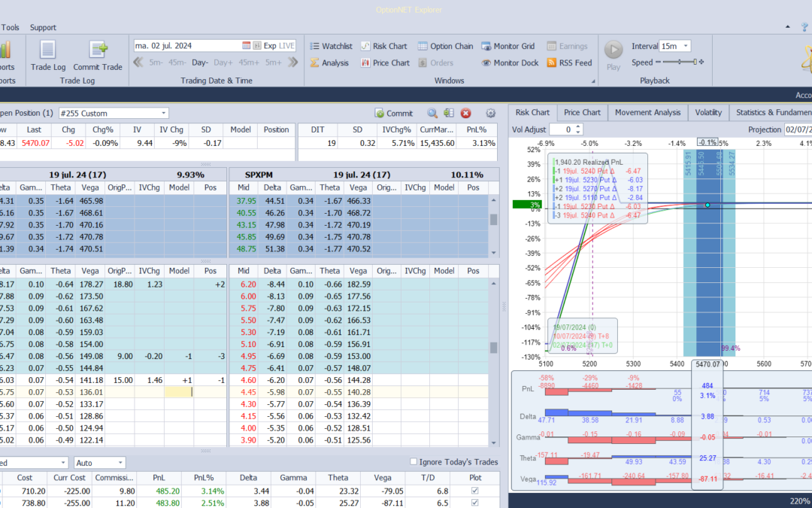The width and height of the screenshot is (812, 508).
Task: Click the Play playback button
Action: (614, 56)
